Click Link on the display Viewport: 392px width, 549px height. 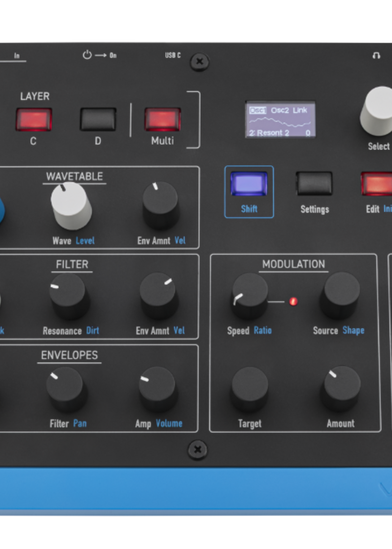pyautogui.click(x=300, y=110)
